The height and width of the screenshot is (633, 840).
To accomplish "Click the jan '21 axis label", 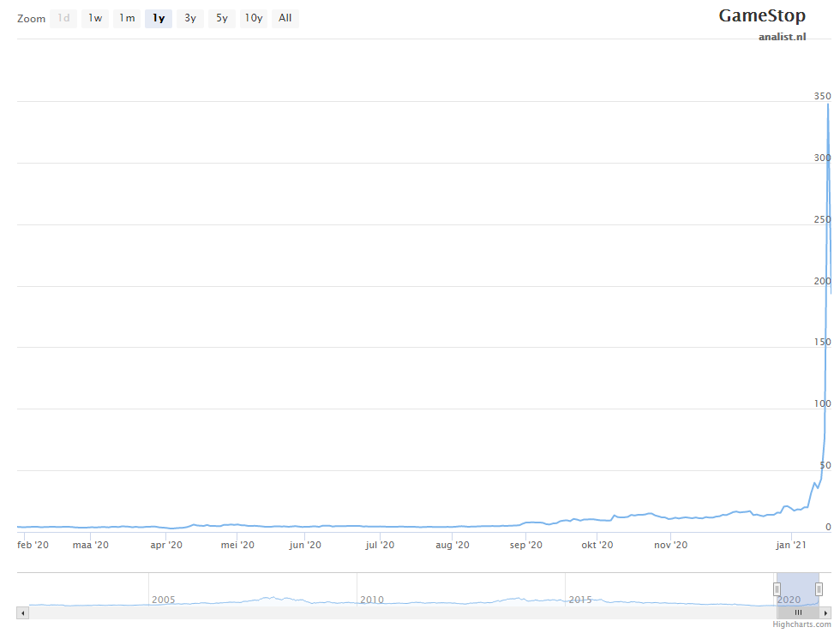I will coord(791,545).
